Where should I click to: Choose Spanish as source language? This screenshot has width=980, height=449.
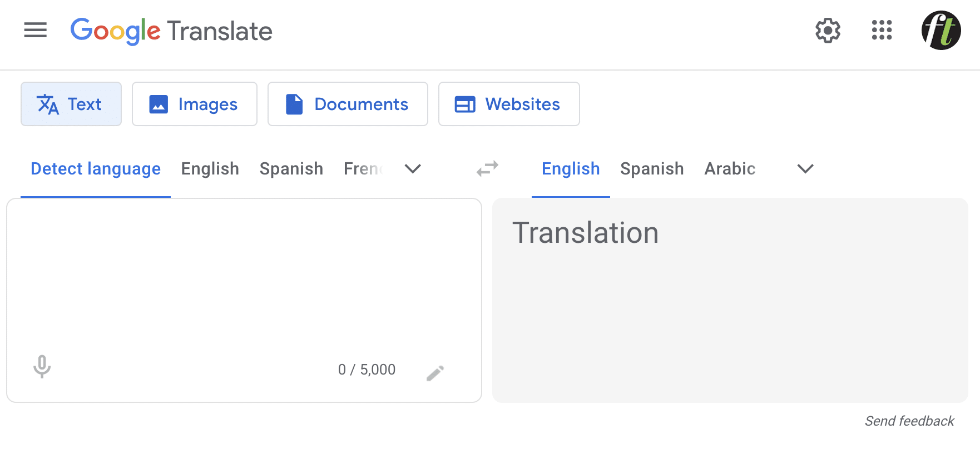291,169
